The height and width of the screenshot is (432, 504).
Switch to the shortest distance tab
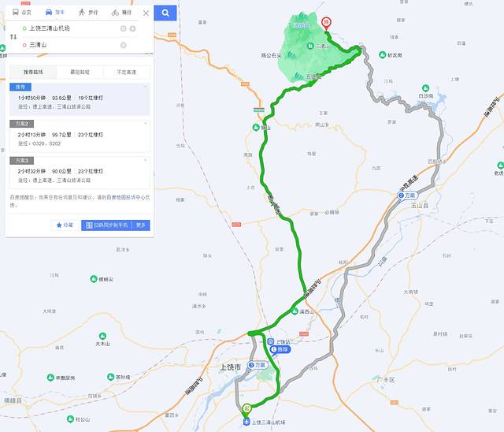pyautogui.click(x=80, y=72)
